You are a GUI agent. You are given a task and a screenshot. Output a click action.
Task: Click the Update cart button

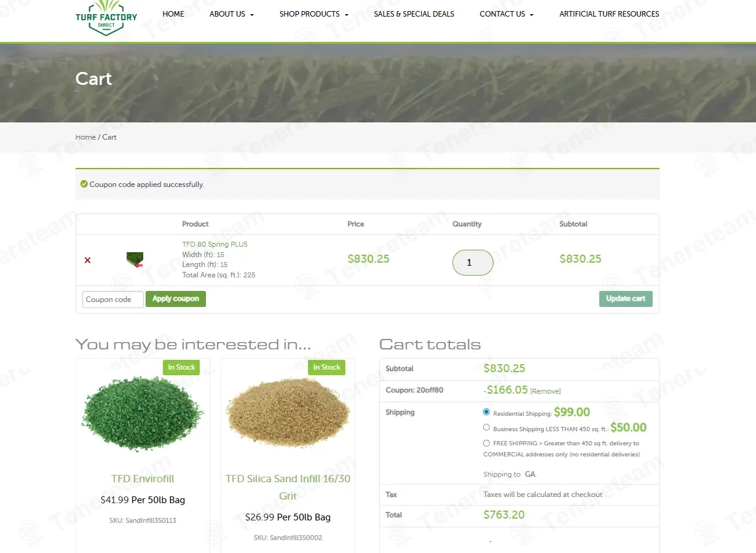coord(626,299)
